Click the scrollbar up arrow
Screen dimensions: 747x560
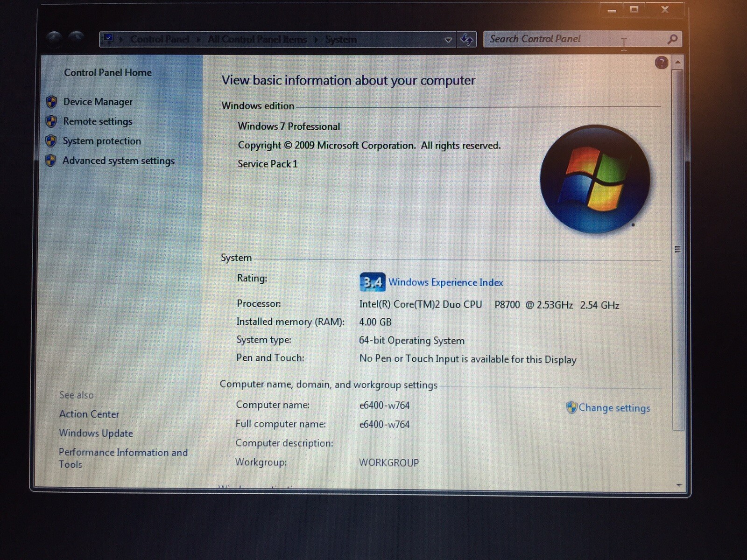point(678,62)
